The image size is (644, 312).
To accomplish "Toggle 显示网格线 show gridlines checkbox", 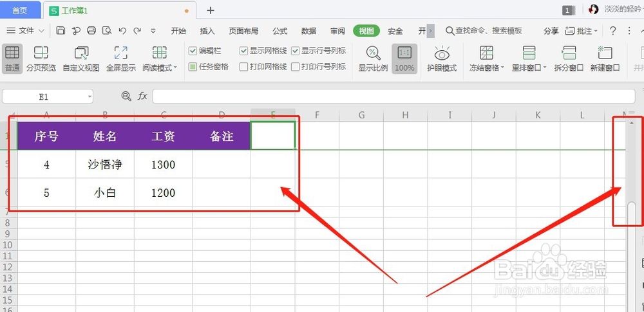I will 243,51.
